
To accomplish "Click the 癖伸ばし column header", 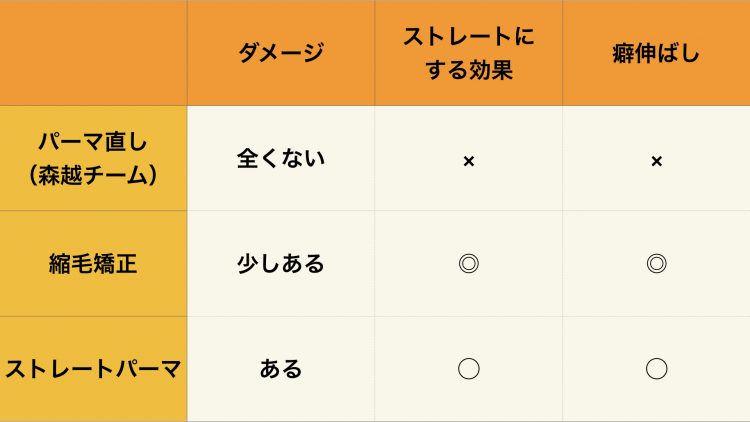I will click(x=656, y=53).
